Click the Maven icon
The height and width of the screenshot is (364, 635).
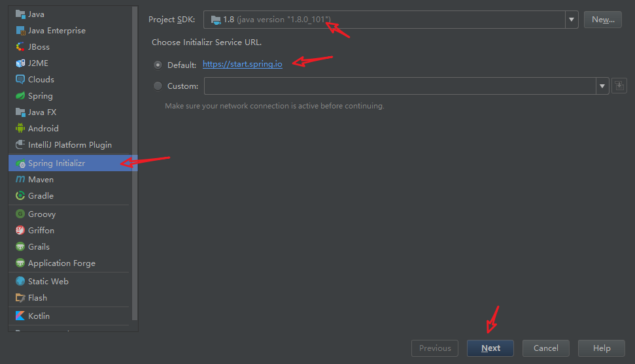20,179
